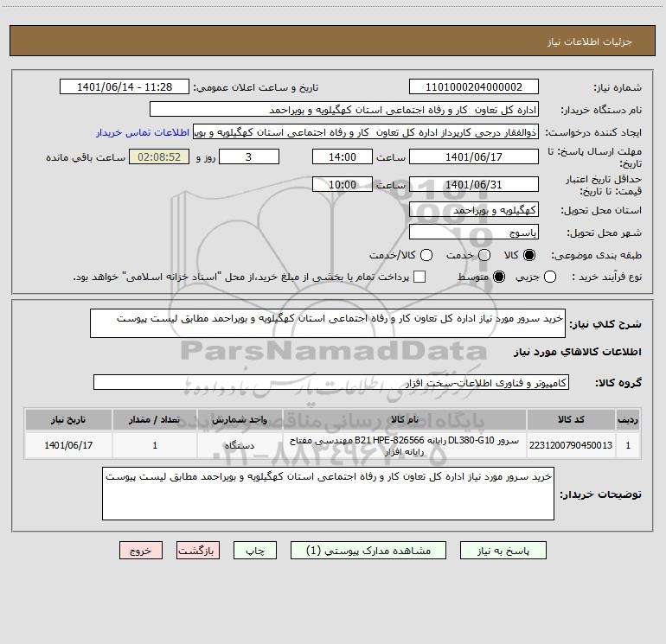Click the کد کالا column header
The height and width of the screenshot is (644, 666).
(x=571, y=419)
